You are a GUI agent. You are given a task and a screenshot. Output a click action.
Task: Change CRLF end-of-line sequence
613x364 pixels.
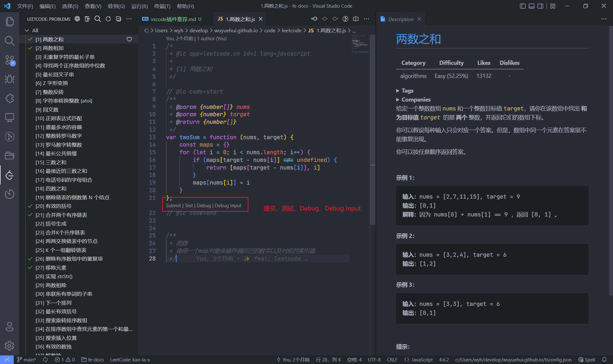[x=392, y=360]
